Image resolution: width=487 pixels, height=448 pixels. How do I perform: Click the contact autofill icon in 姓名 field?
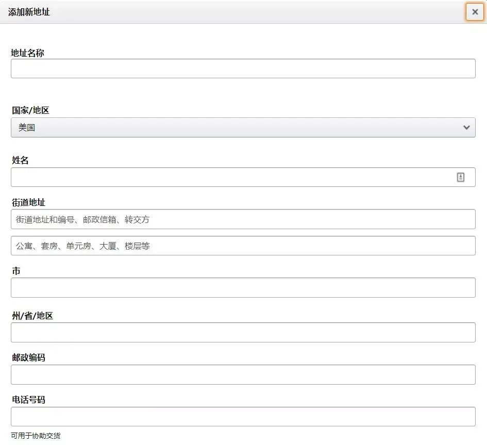[x=460, y=177]
